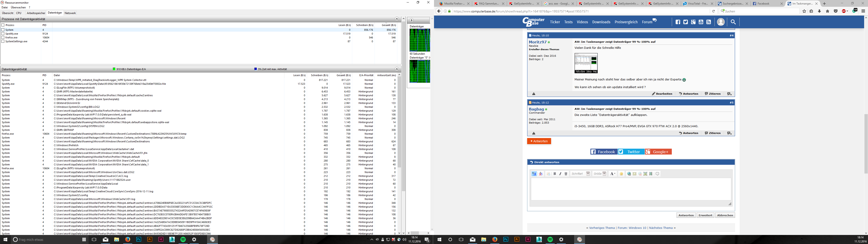Insert a smiley in the reply editor
Viewport: 868px width, 244px height.
(621, 174)
